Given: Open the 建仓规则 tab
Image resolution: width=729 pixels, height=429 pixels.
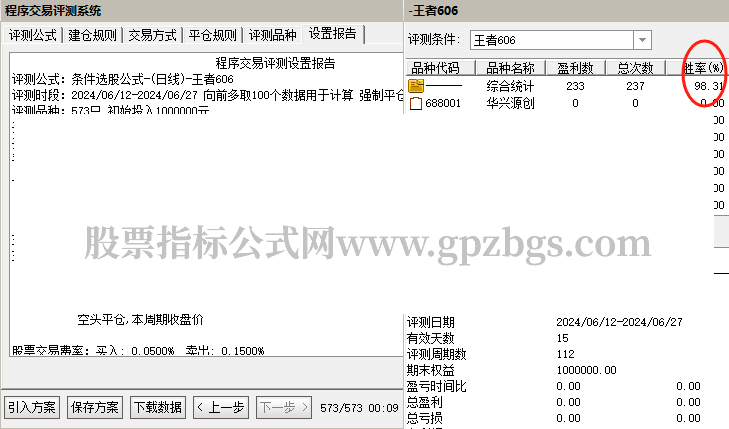Looking at the screenshot, I should tap(93, 35).
